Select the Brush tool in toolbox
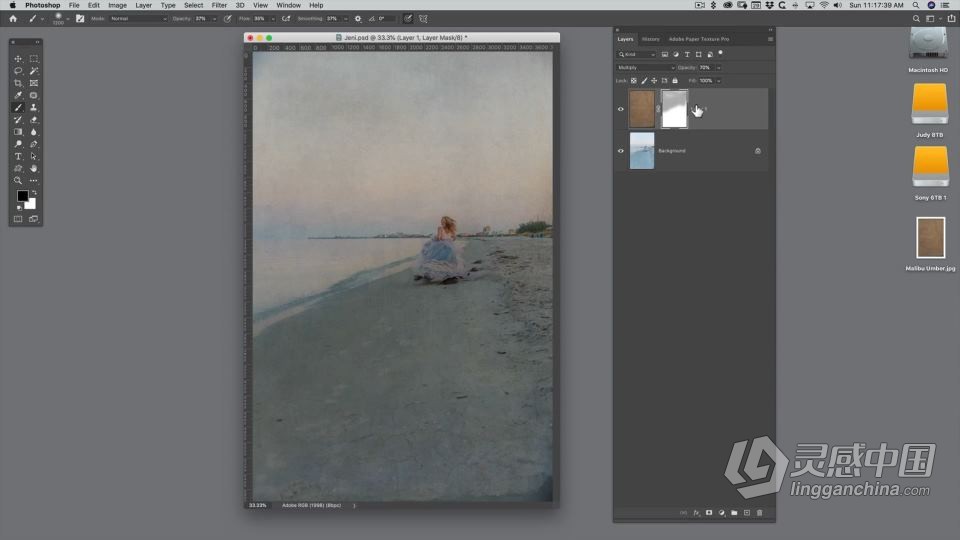This screenshot has width=960, height=540. [x=18, y=108]
